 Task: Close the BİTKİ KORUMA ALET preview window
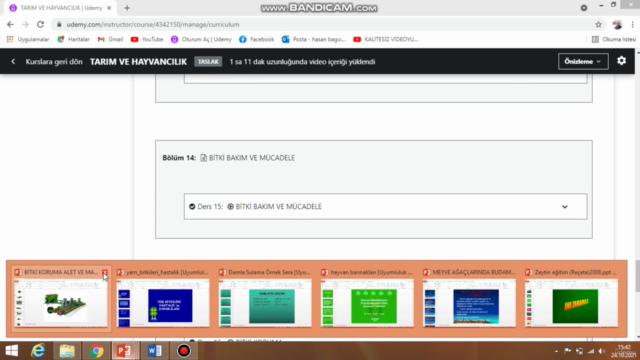click(105, 272)
